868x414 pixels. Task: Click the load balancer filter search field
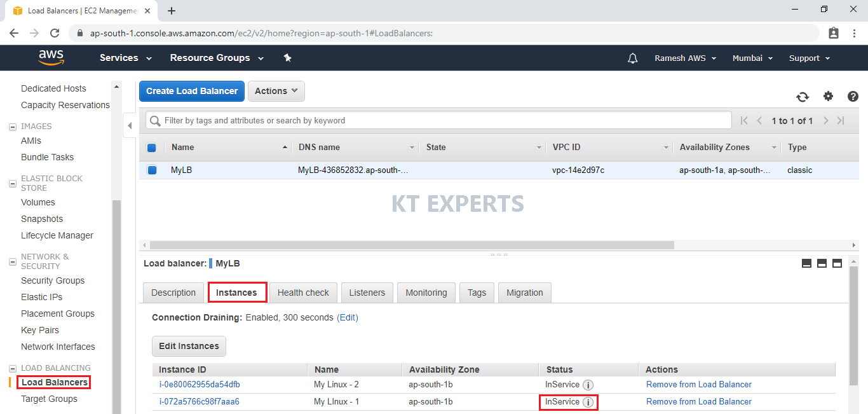click(438, 120)
